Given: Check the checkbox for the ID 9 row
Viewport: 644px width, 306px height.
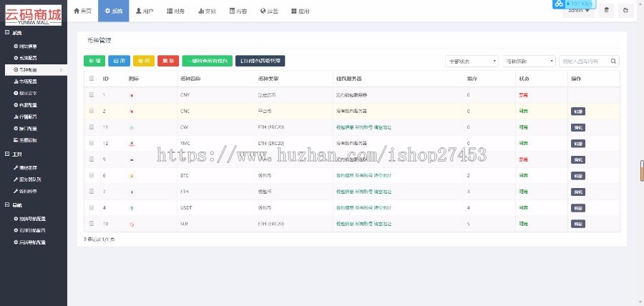Looking at the screenshot, I should [x=92, y=159].
